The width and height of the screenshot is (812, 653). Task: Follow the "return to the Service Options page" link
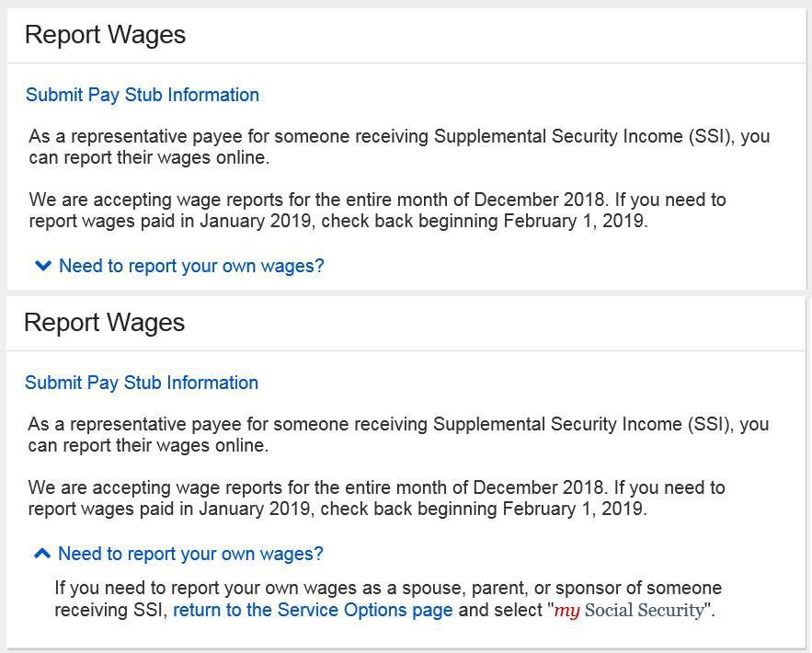pos(313,610)
